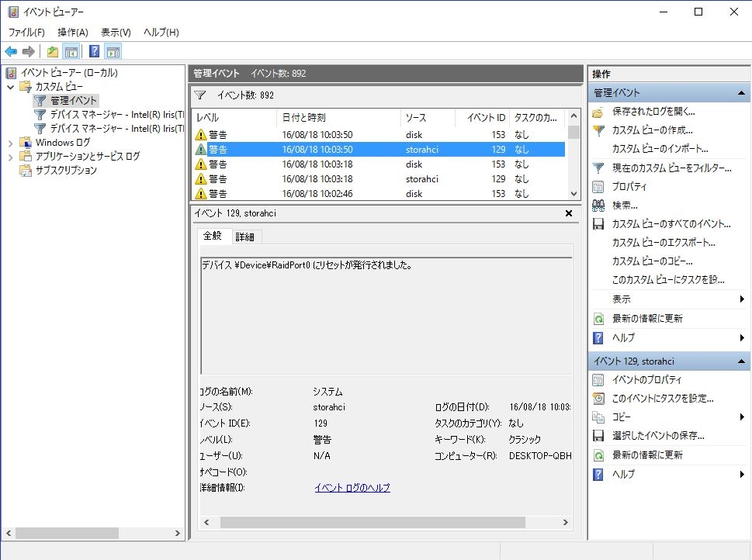
Task: Select the disk event at 10:03:18
Action: [x=379, y=164]
